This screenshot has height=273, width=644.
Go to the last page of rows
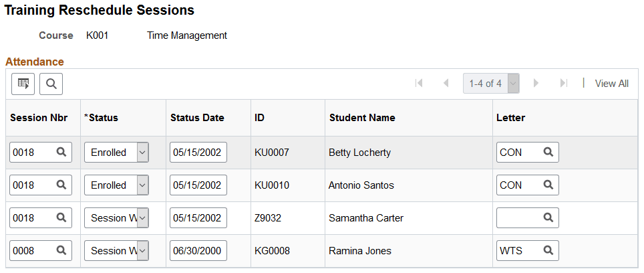(x=563, y=84)
